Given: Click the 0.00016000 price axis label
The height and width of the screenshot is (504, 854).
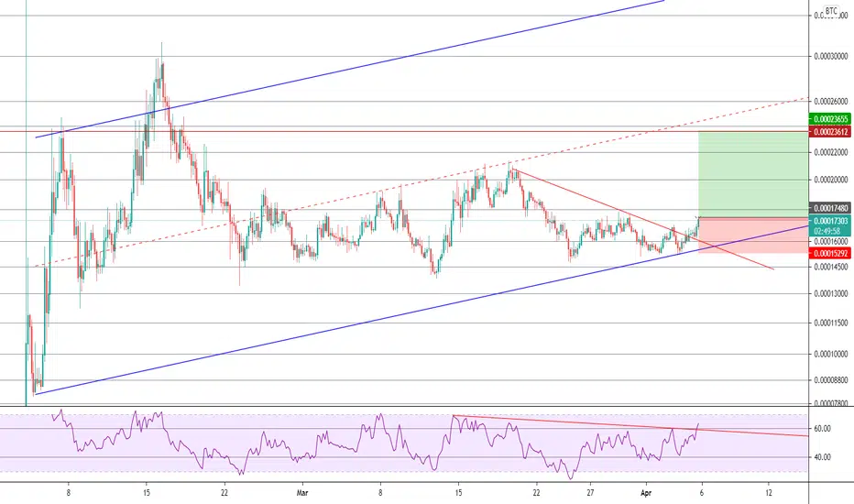Looking at the screenshot, I should 830,241.
